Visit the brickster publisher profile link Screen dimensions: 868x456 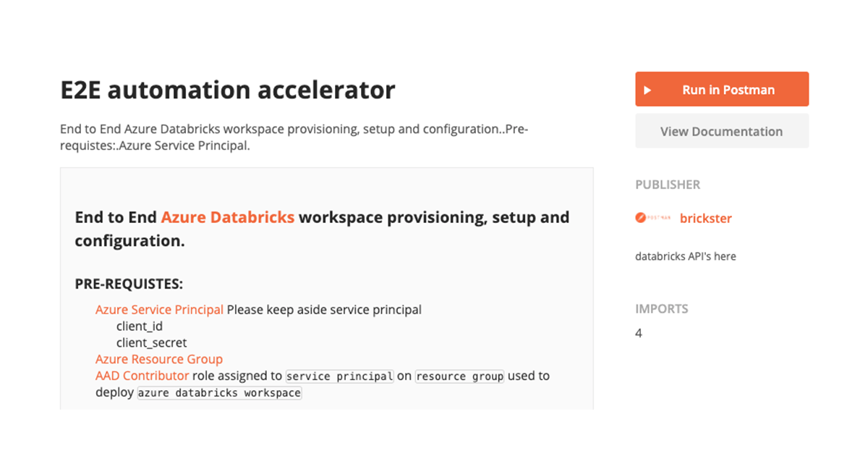[705, 218]
